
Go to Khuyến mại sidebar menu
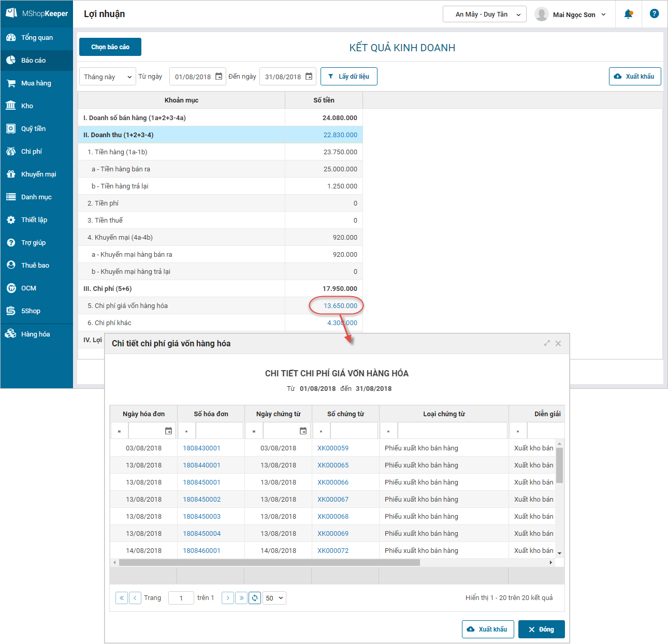(38, 174)
